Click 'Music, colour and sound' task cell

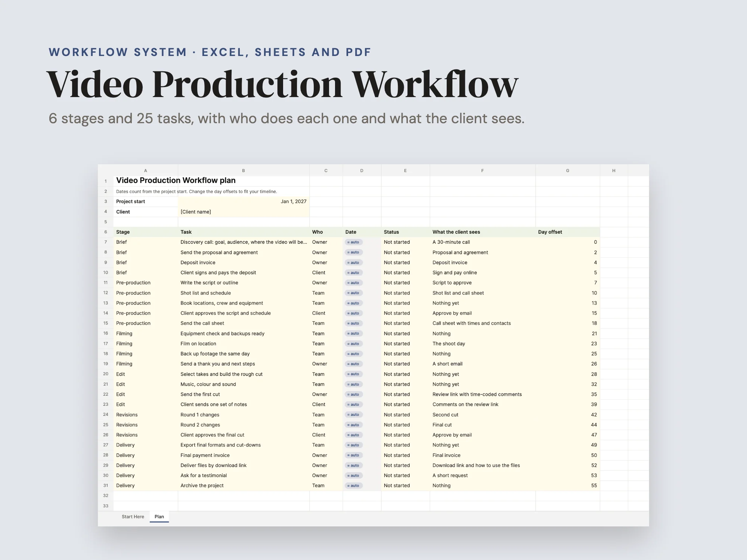click(x=244, y=384)
